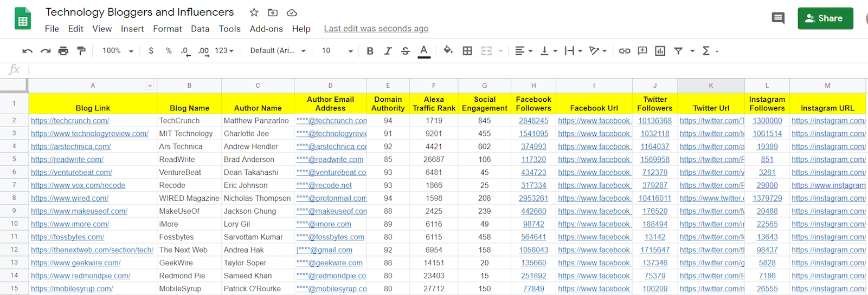Screen dimensions: 868x295
Task: Open the Data menu
Action: [200, 29]
